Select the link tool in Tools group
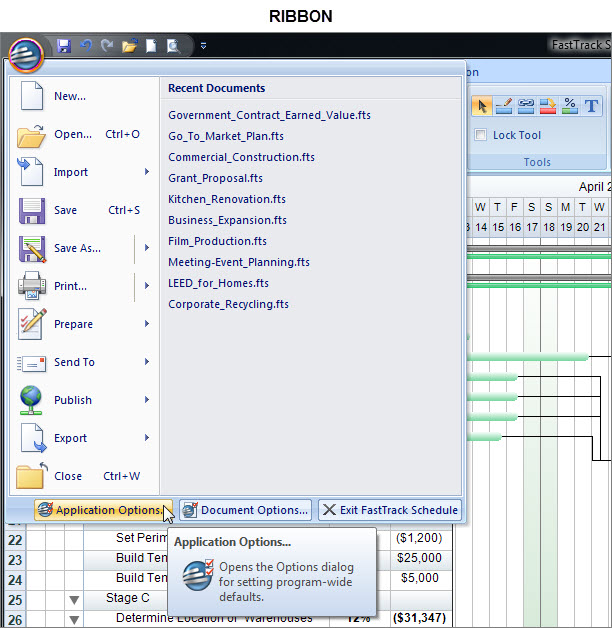Image resolution: width=612 pixels, height=628 pixels. click(x=525, y=105)
